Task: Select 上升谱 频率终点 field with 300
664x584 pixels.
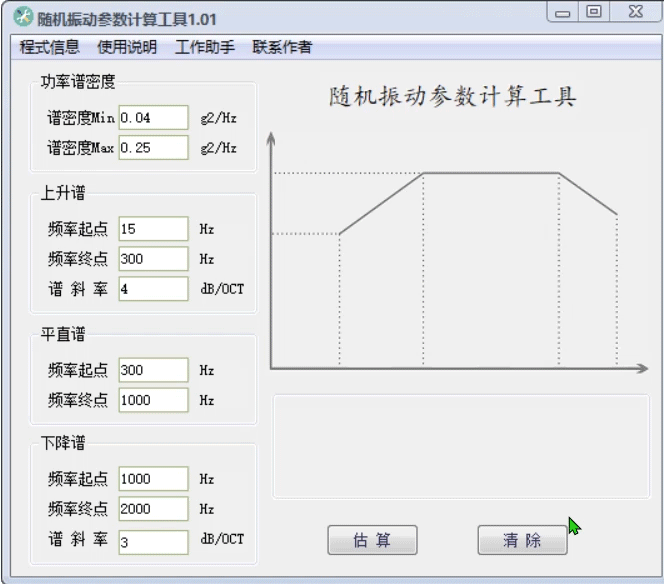Action: (x=153, y=259)
